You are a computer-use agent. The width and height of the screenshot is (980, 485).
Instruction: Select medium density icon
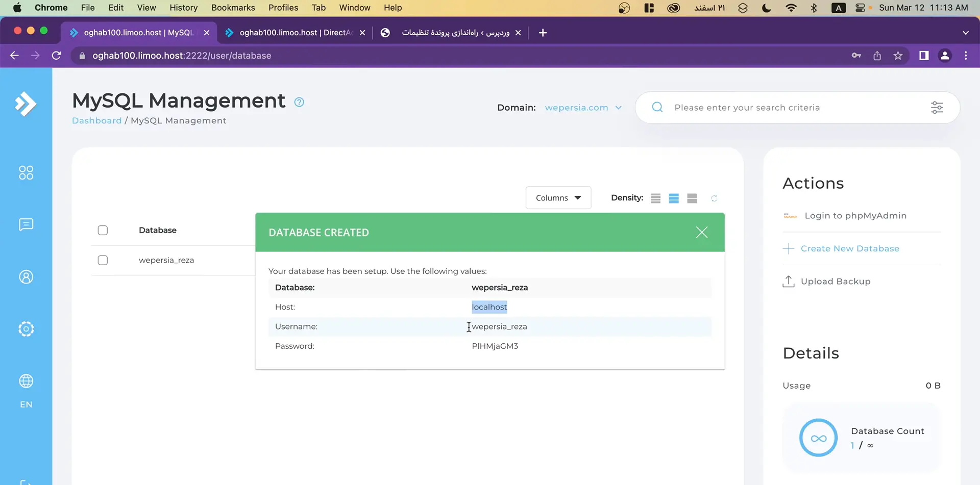coord(674,198)
